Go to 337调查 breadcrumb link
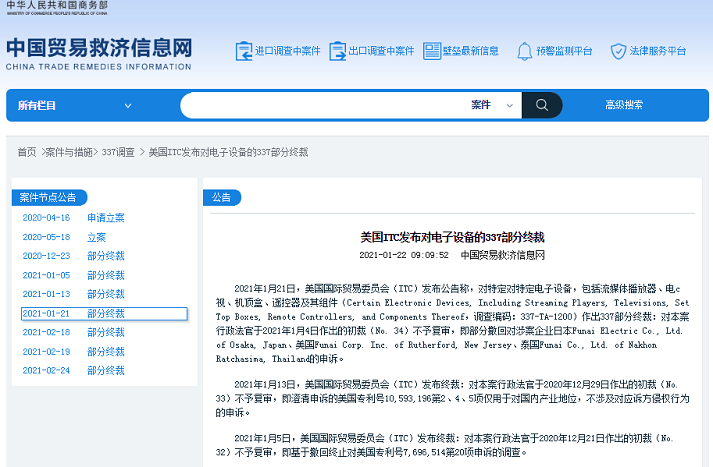This screenshot has height=467, width=713. (x=118, y=152)
